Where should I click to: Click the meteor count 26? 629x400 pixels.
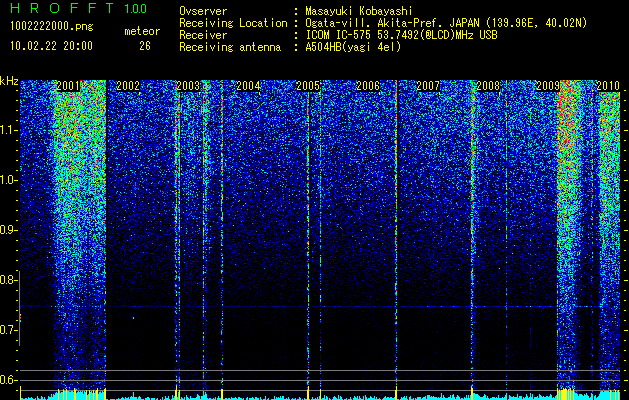pyautogui.click(x=145, y=46)
